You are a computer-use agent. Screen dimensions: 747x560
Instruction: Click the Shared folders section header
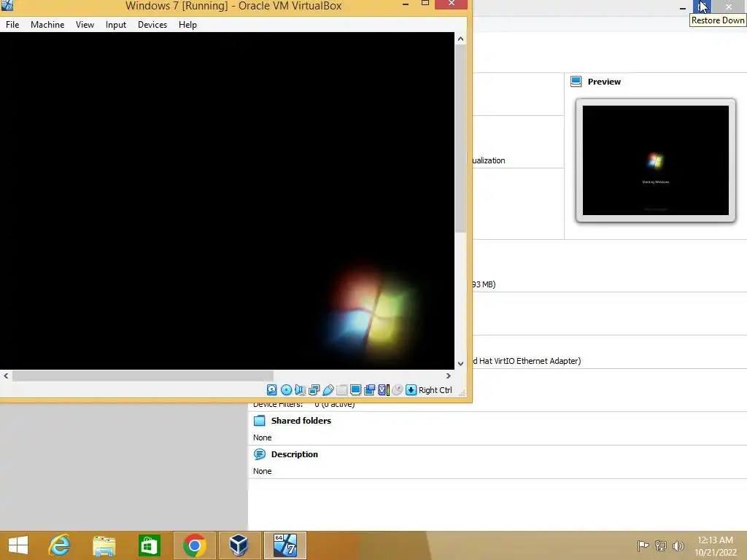coord(301,421)
